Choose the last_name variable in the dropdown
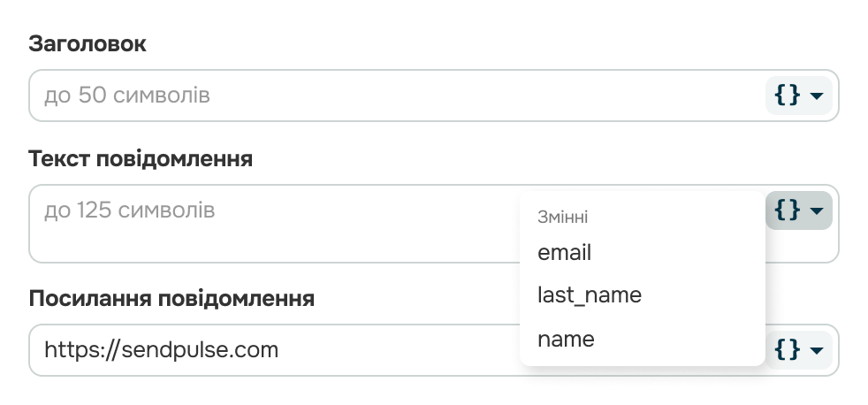This screenshot has height=405, width=868. click(x=589, y=295)
